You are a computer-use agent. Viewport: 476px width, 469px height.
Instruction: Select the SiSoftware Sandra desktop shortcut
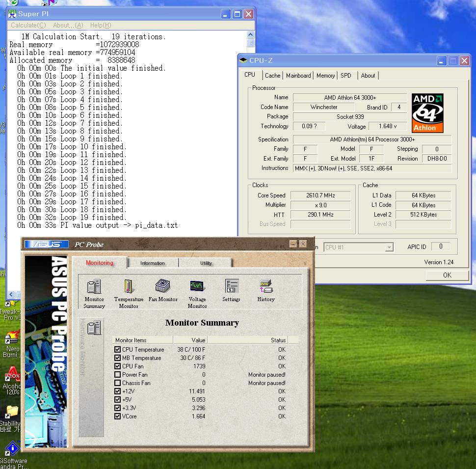pyautogui.click(x=13, y=455)
